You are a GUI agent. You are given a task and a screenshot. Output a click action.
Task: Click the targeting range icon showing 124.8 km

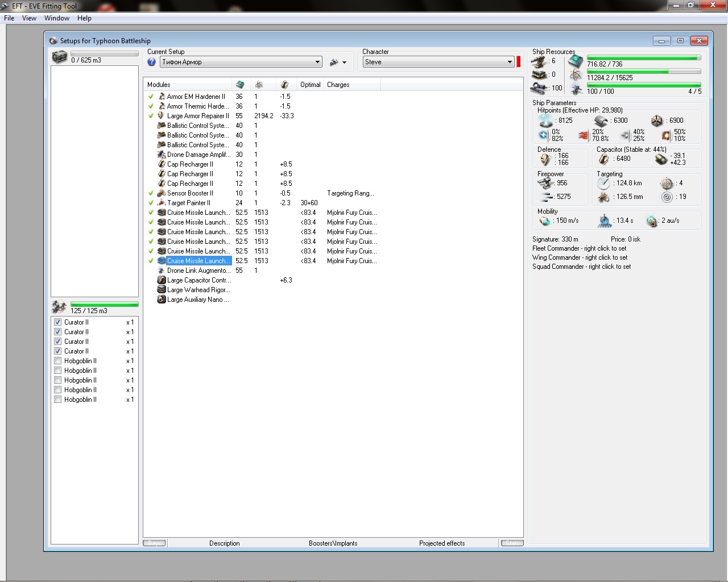[x=603, y=183]
